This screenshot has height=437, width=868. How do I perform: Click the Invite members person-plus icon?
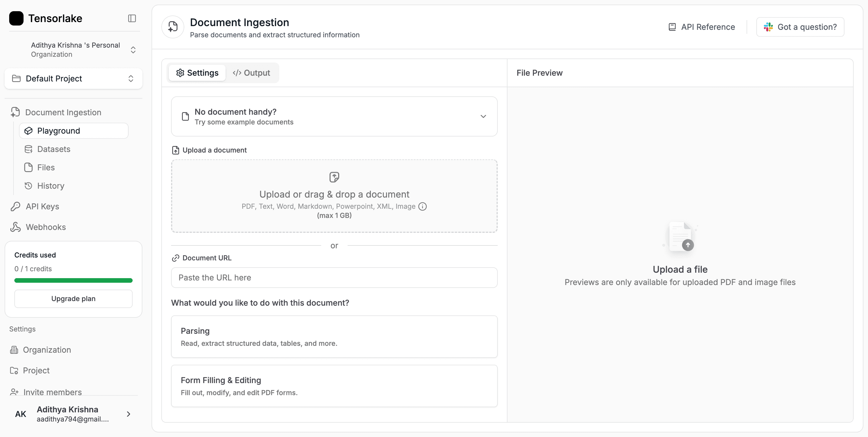click(14, 392)
